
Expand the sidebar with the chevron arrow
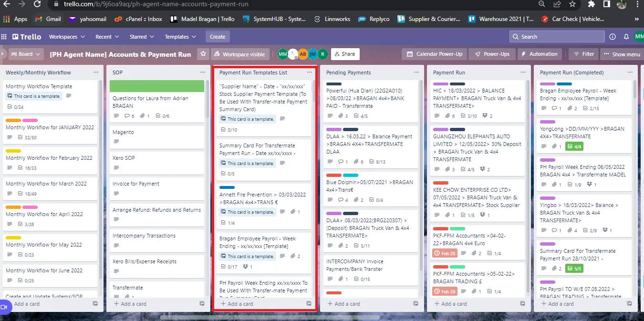2,54
